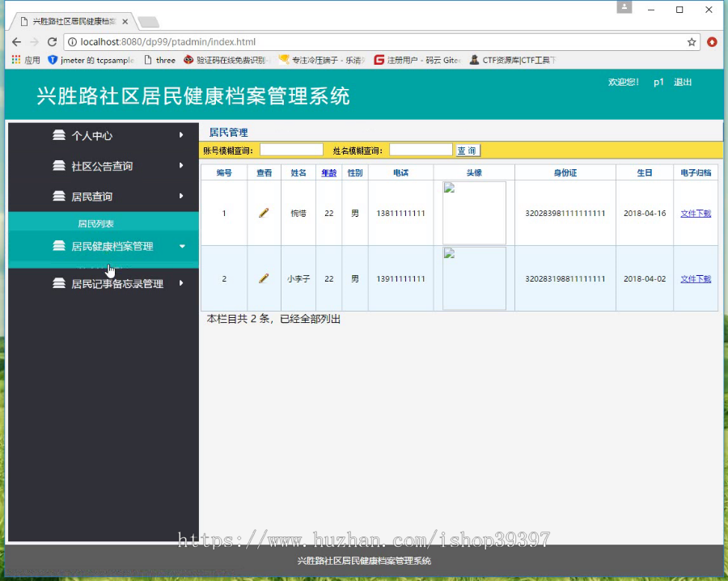Bookmark page with the star icon
This screenshot has height=581, width=728.
pyautogui.click(x=692, y=42)
